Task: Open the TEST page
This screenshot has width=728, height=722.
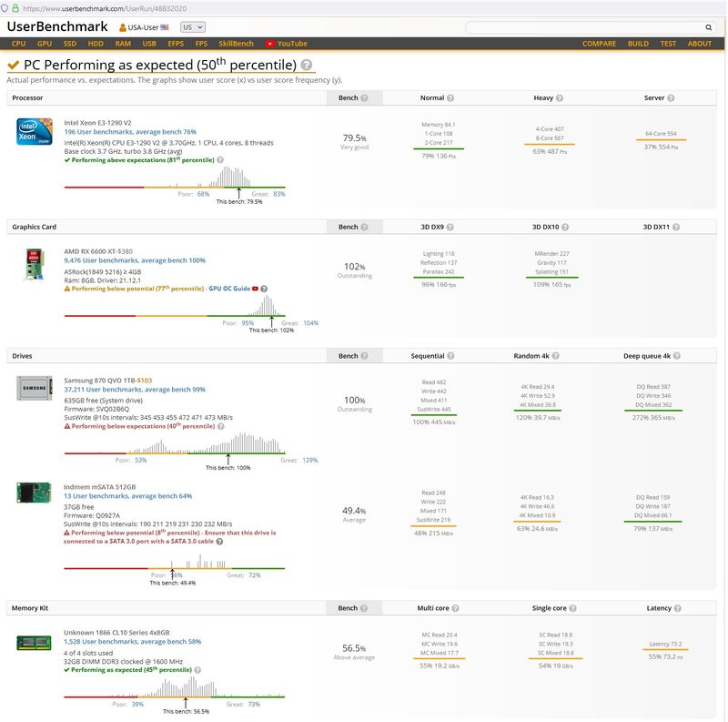Action: 668,44
